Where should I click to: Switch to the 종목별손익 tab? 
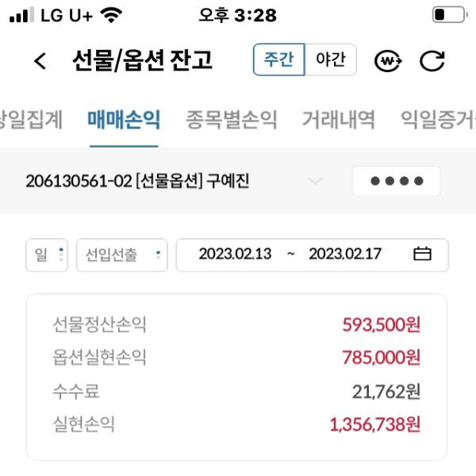[x=232, y=120]
